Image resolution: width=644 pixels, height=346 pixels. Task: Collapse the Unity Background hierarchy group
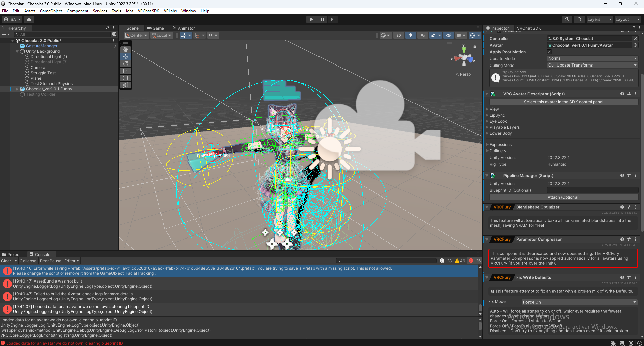tap(17, 51)
